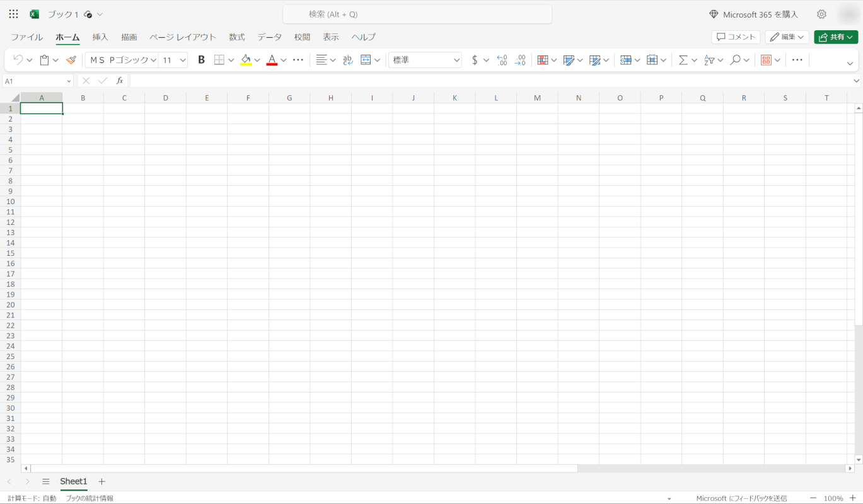863x504 pixels.
Task: Expand the font size dropdown
Action: 183,60
